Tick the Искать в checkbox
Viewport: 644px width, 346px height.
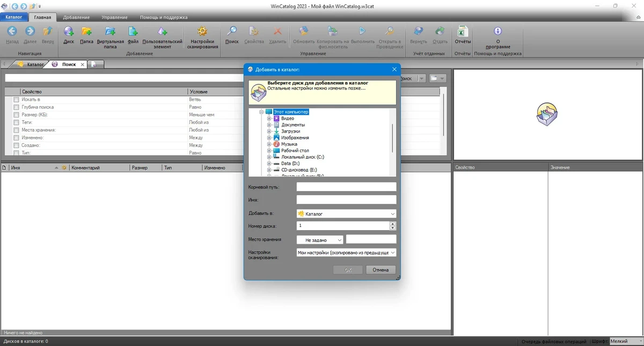pos(16,100)
